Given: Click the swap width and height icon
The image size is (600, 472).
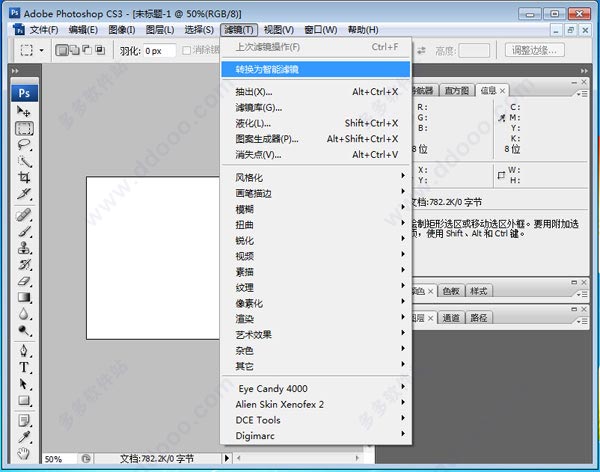Looking at the screenshot, I should 421,50.
